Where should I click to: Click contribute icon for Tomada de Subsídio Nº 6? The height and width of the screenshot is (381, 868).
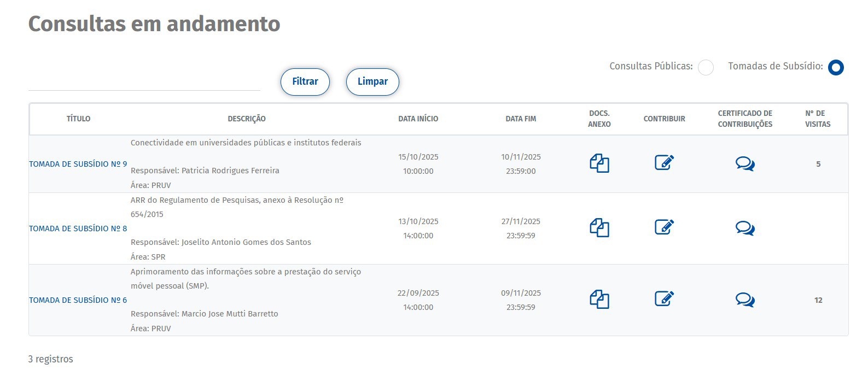coord(664,299)
